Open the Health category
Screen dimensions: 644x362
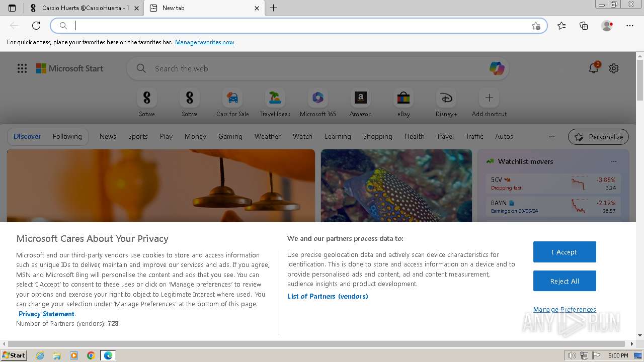(415, 136)
